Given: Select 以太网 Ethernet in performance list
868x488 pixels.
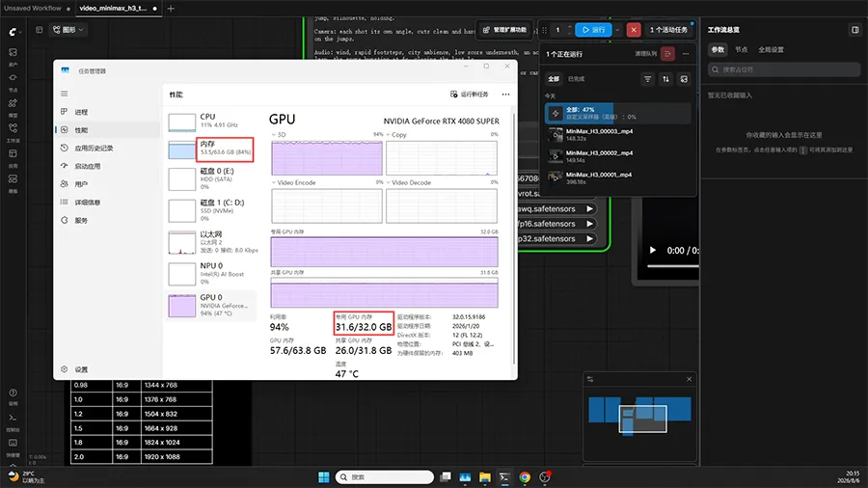Looking at the screenshot, I should (x=211, y=242).
